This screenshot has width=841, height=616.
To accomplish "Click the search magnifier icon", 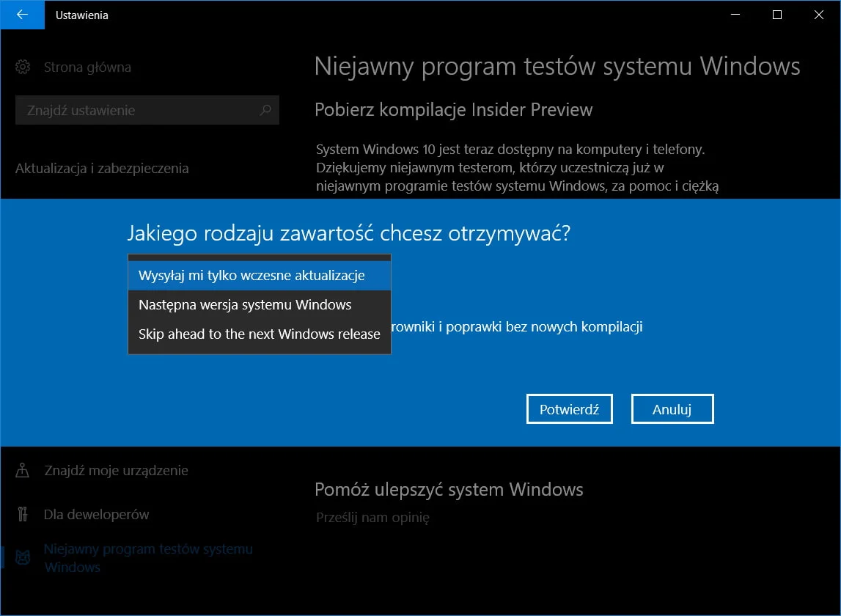I will [x=265, y=111].
